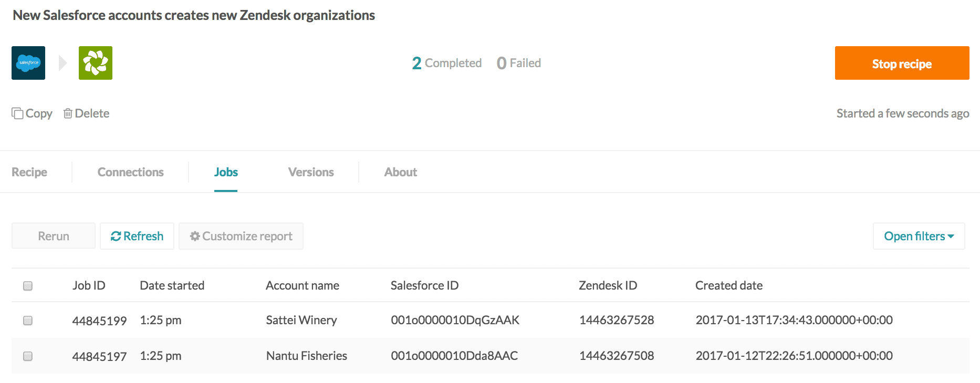Check the box for job 44845199
This screenshot has height=383, width=980.
pyautogui.click(x=28, y=321)
